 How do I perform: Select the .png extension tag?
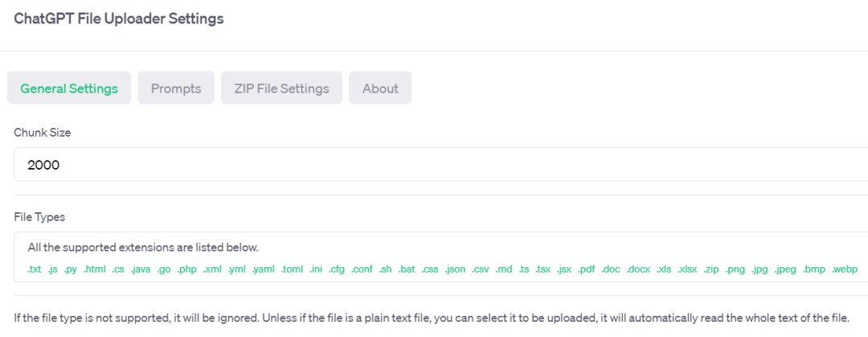pyautogui.click(x=735, y=269)
